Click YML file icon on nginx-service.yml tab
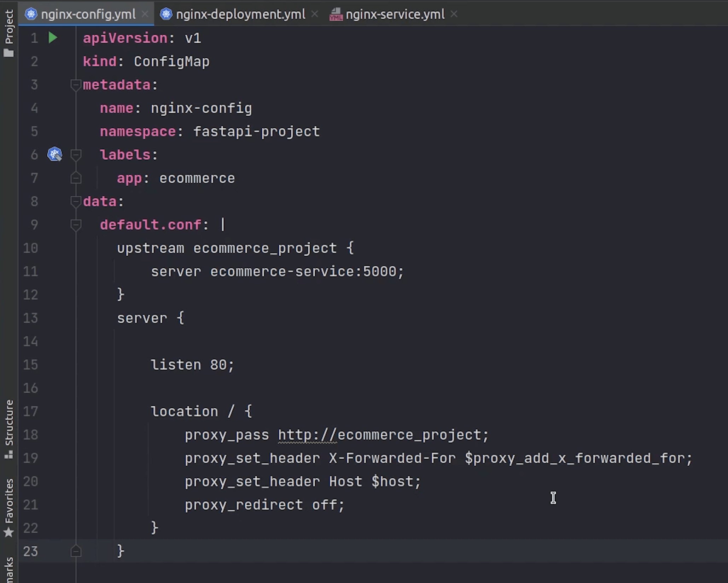This screenshot has width=728, height=583. (x=336, y=14)
